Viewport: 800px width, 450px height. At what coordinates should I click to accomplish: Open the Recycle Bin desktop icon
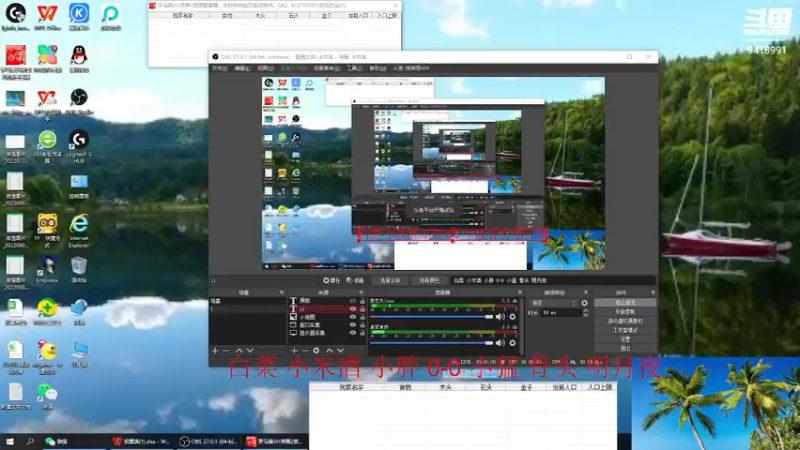(79, 269)
